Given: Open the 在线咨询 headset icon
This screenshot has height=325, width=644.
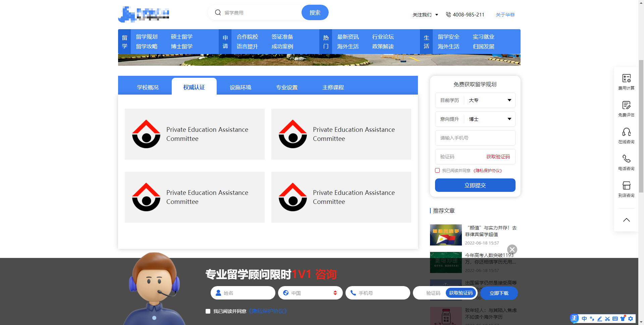Looking at the screenshot, I should tap(626, 132).
